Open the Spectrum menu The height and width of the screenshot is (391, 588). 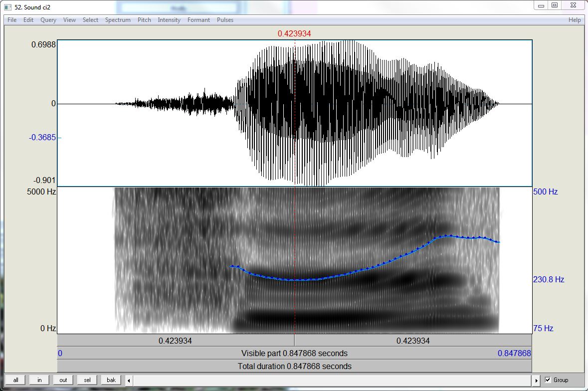click(x=118, y=20)
